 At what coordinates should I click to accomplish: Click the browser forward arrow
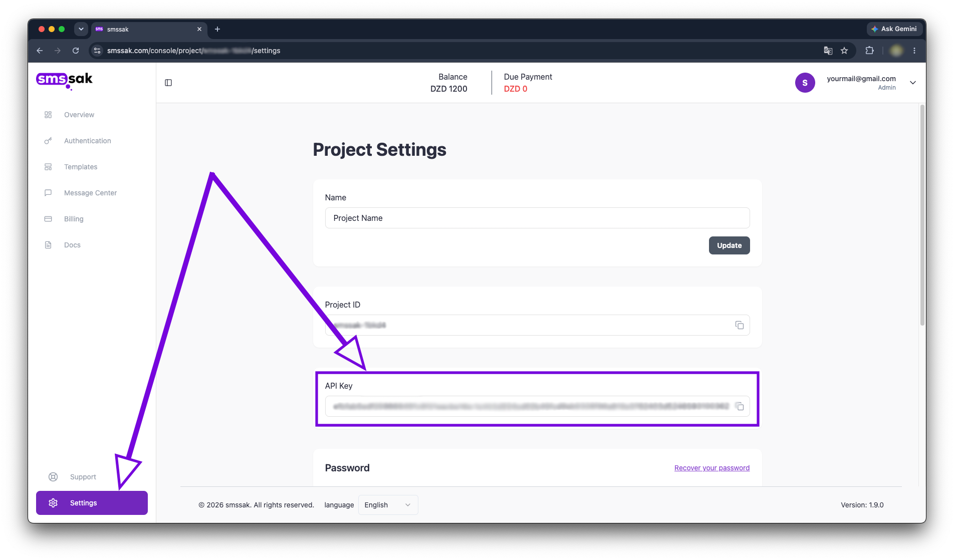point(58,51)
